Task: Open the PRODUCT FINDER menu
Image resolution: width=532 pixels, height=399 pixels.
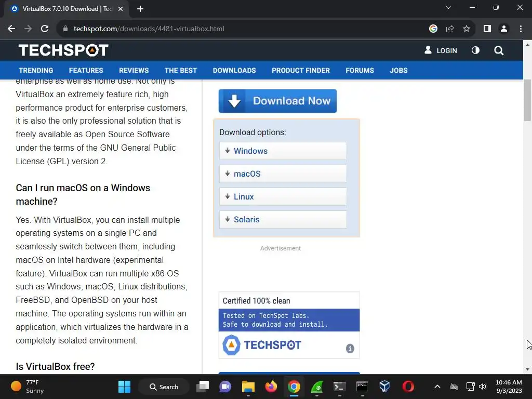Action: pos(301,70)
